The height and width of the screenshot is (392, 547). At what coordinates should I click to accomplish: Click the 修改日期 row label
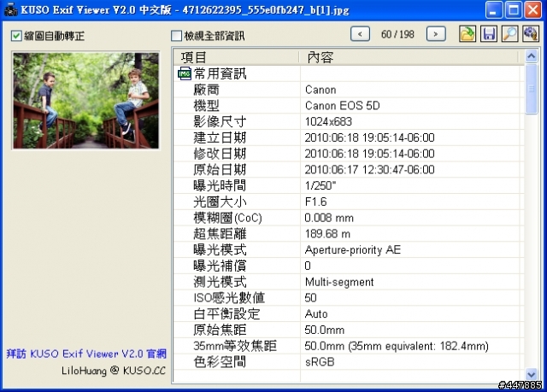[x=220, y=154]
